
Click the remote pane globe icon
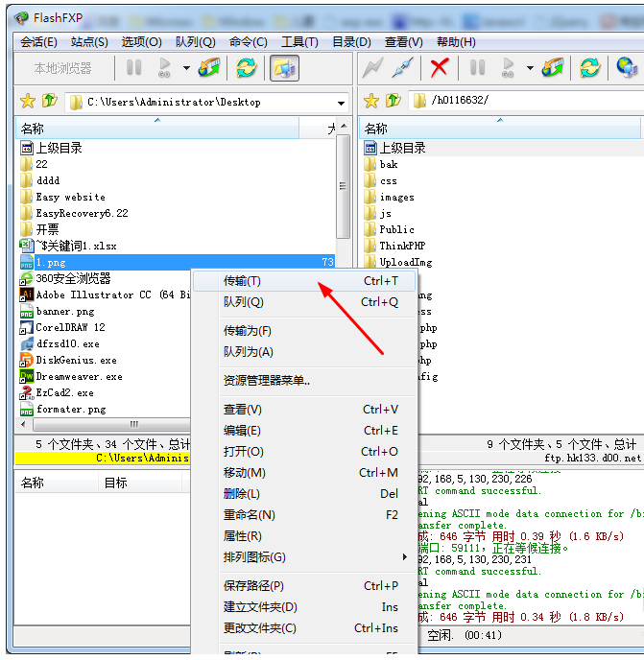click(x=627, y=67)
